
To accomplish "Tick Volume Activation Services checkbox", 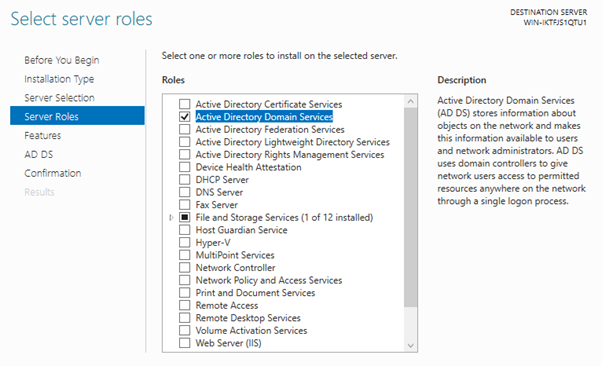I will pyautogui.click(x=185, y=330).
